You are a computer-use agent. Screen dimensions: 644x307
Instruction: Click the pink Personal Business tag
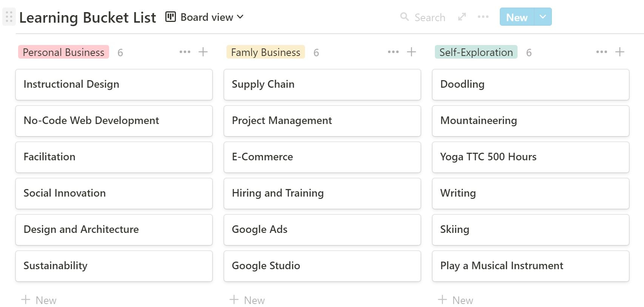pyautogui.click(x=63, y=52)
